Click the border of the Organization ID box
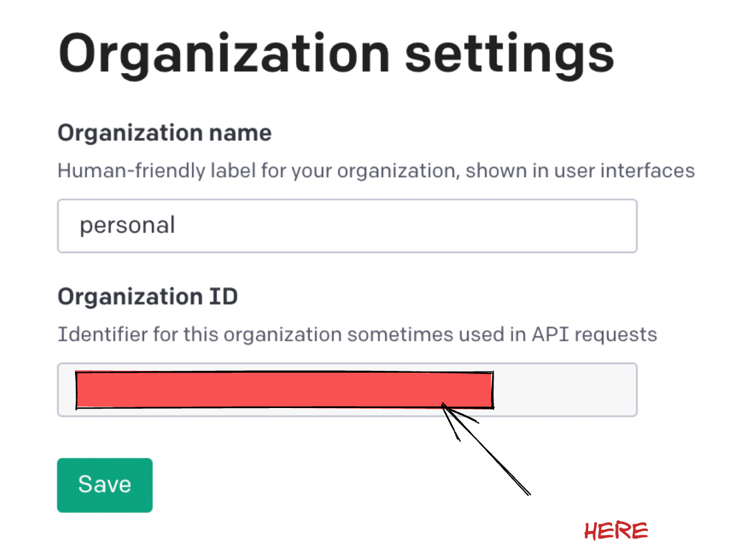 (x=347, y=364)
